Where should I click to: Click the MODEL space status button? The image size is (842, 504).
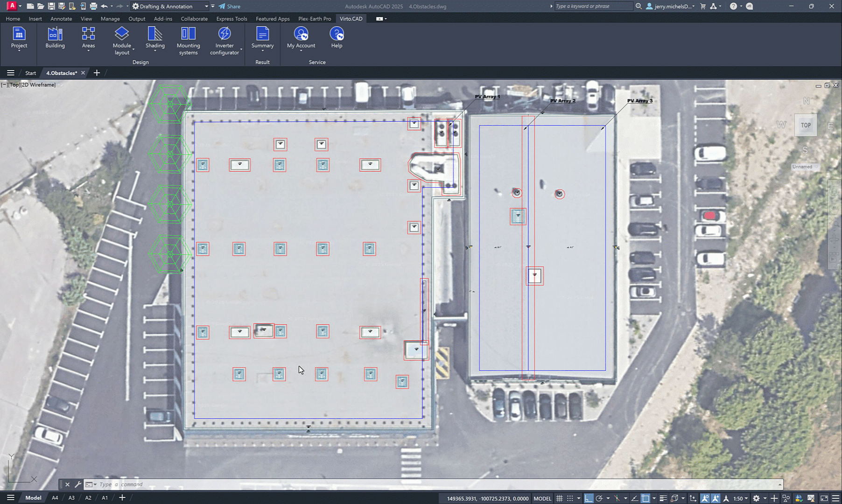tap(542, 498)
